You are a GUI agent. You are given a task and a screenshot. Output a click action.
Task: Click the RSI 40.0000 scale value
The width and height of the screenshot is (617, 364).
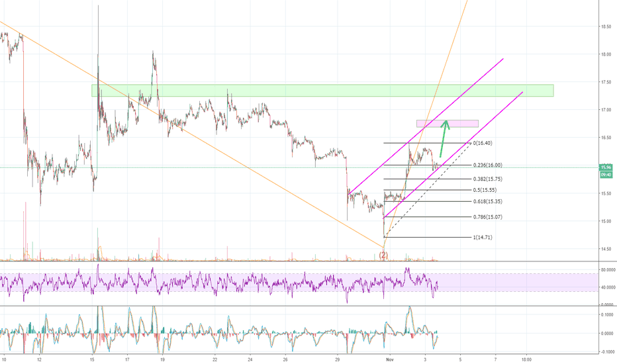(608, 288)
